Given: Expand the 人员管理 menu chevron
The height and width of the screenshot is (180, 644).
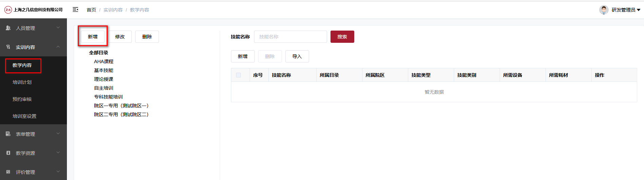Looking at the screenshot, I should (58, 28).
